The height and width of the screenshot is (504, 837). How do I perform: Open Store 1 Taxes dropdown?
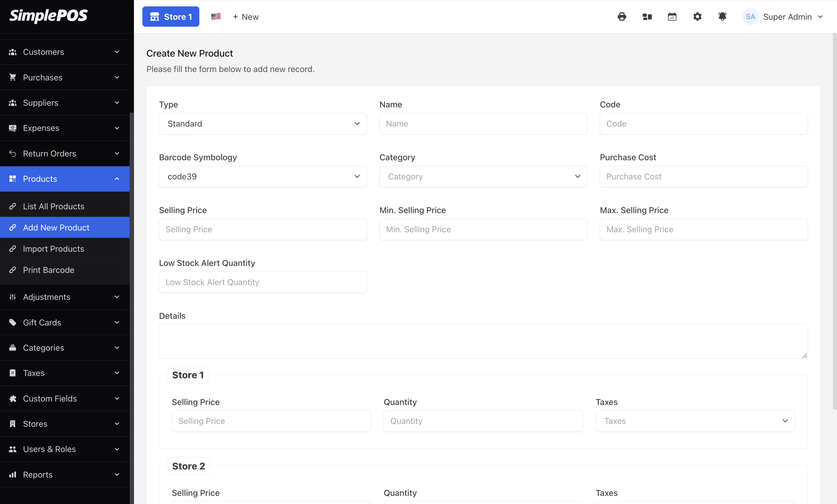pyautogui.click(x=695, y=421)
